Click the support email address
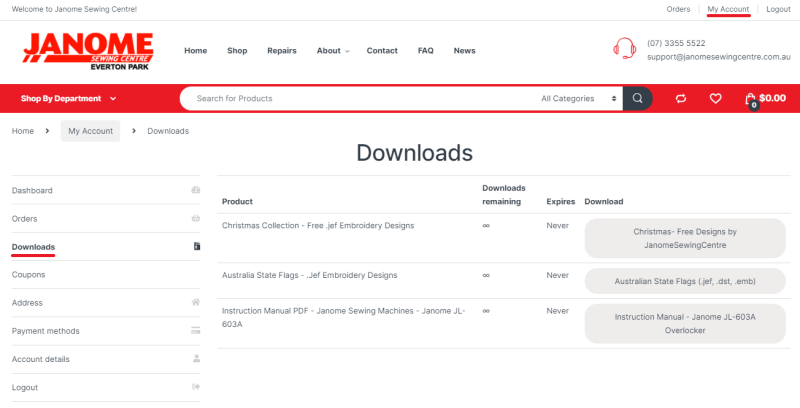This screenshot has height=408, width=800. coord(718,57)
